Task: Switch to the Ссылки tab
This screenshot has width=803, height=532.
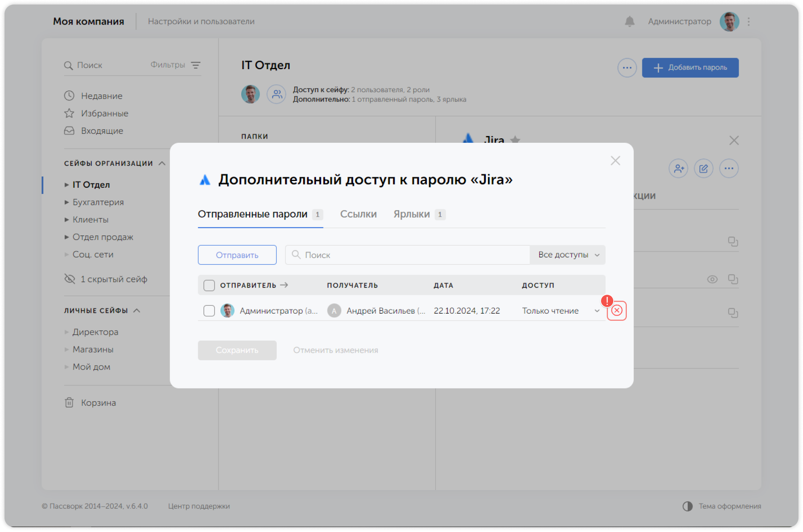Action: coord(358,214)
